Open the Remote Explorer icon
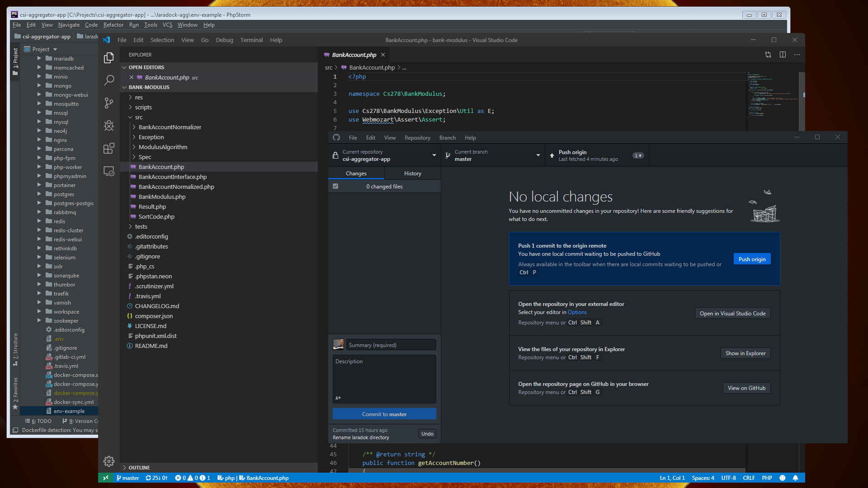The image size is (868, 488). [109, 171]
